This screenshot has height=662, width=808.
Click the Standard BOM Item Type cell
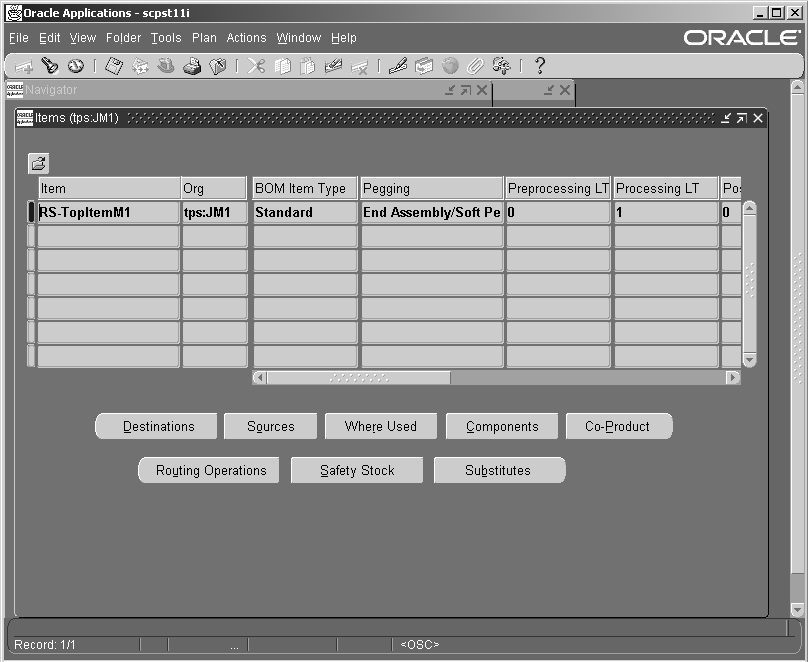[x=305, y=212]
